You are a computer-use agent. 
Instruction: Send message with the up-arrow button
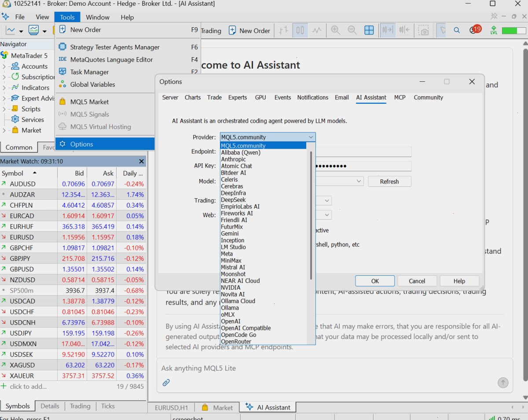pyautogui.click(x=503, y=383)
